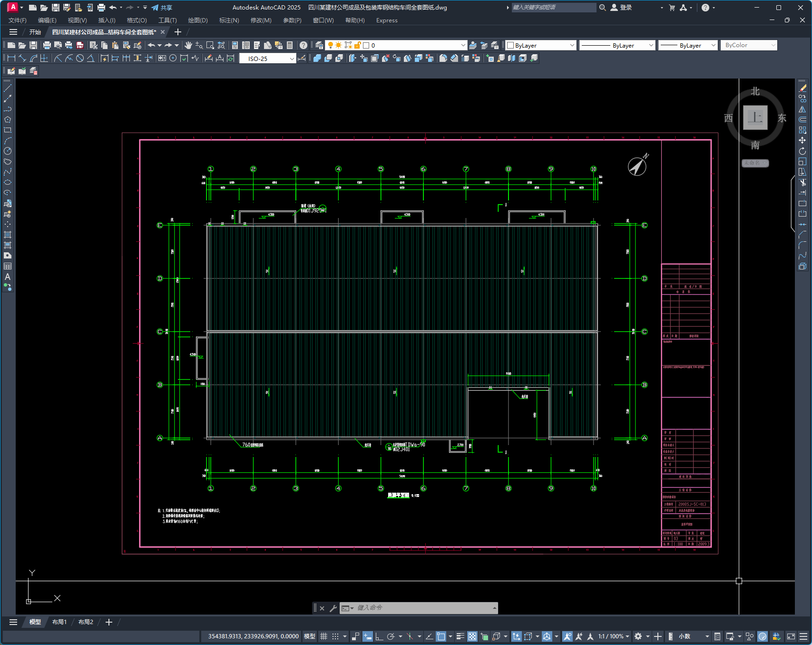Click the Erase tool in modify toolbar
The width and height of the screenshot is (812, 645).
point(802,88)
